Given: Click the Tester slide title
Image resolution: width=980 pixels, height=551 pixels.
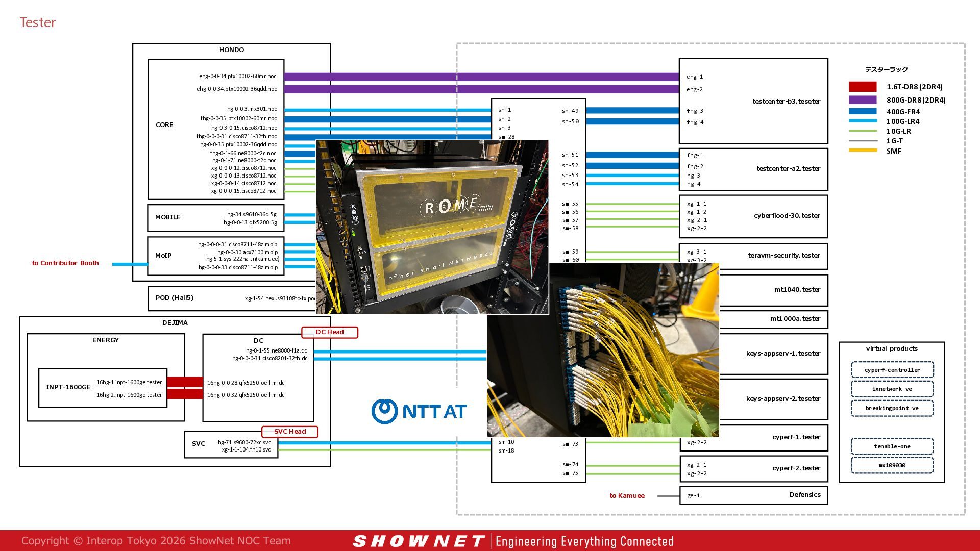Looking at the screenshot, I should coord(38,22).
